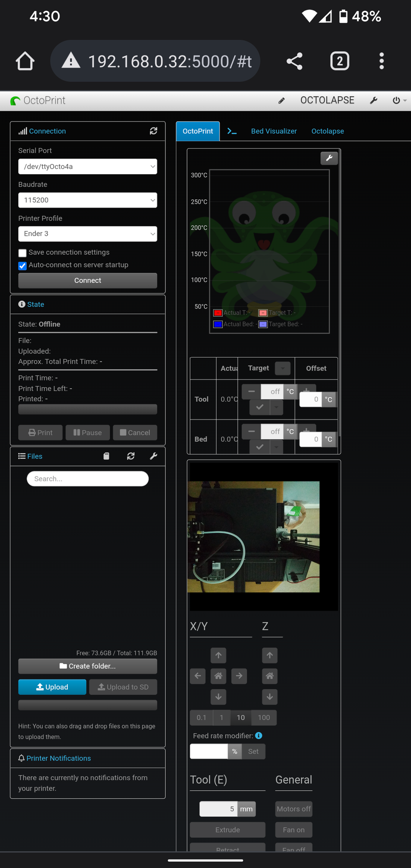Image resolution: width=411 pixels, height=868 pixels.
Task: Jog Z axis up arrow
Action: pyautogui.click(x=270, y=655)
